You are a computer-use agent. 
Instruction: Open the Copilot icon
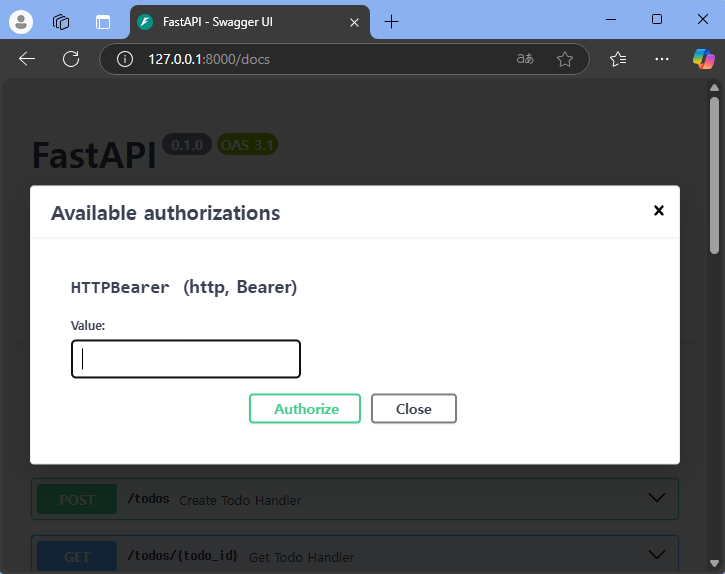point(703,59)
